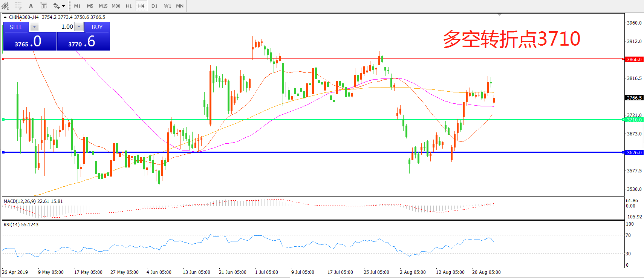Select the text 'A' drawing tool

[x=31, y=6]
